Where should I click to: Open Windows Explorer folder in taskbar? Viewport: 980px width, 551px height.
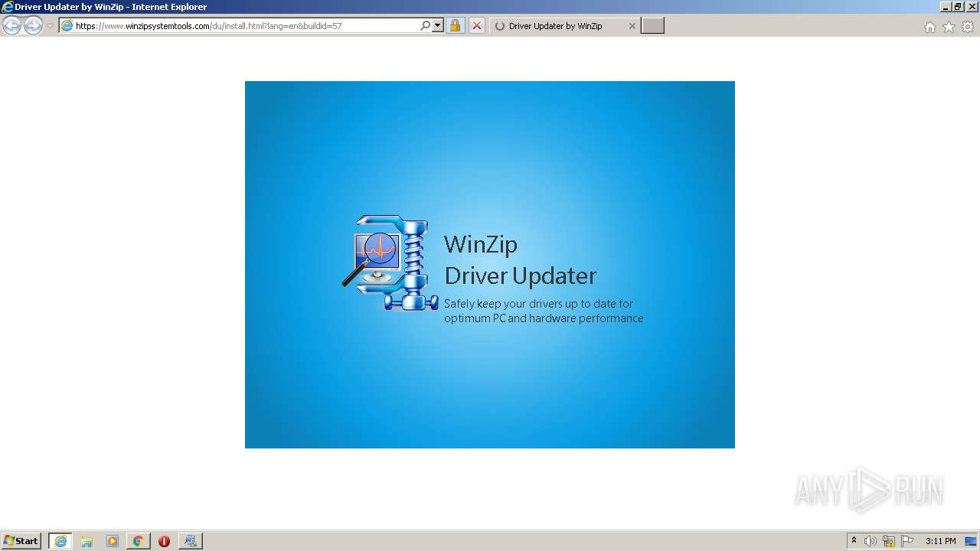[87, 541]
